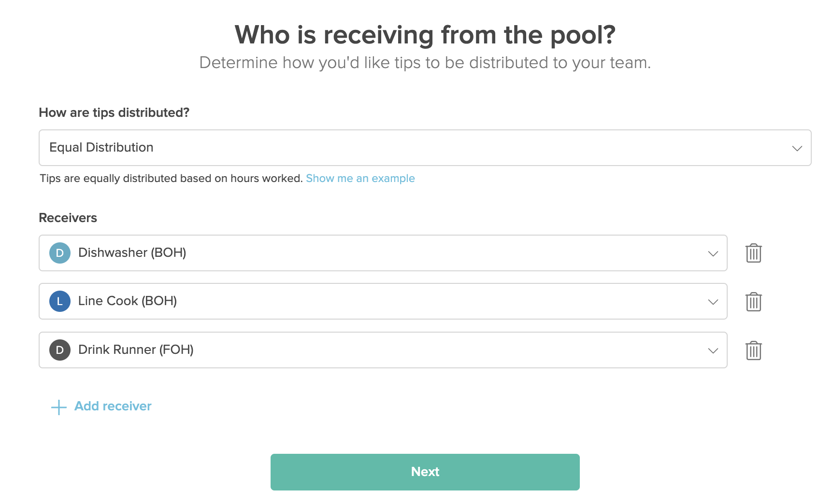Click the Add receiver link
This screenshot has width=833, height=504.
click(x=112, y=406)
